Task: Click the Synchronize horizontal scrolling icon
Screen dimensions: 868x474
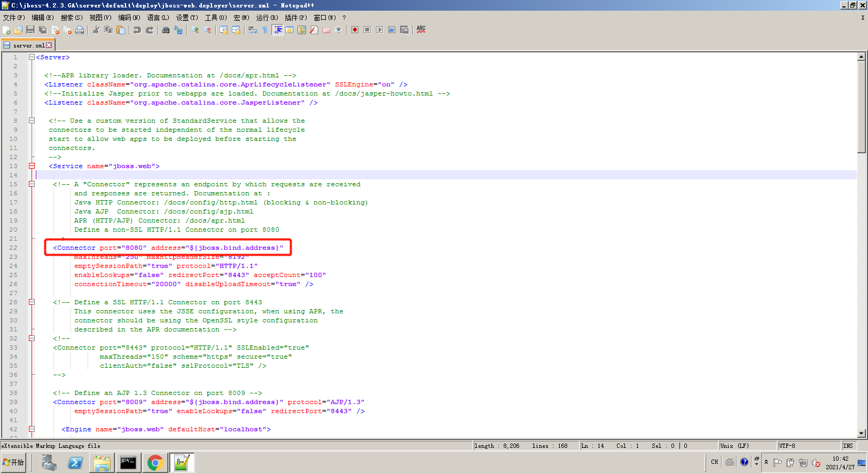Action: (x=236, y=30)
